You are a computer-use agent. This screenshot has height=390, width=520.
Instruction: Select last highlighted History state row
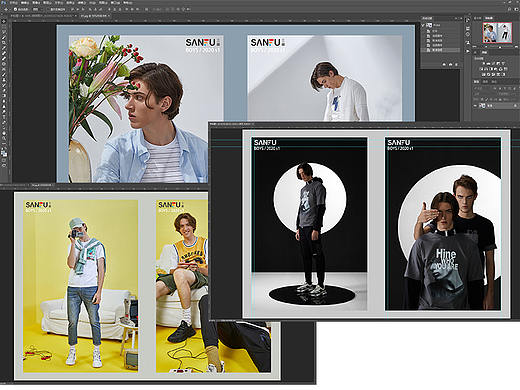point(441,50)
